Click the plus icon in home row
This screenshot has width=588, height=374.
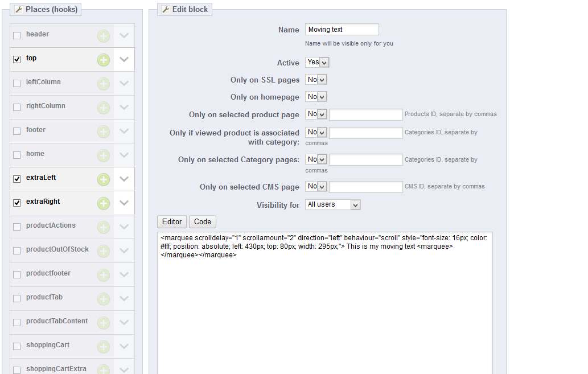click(104, 155)
